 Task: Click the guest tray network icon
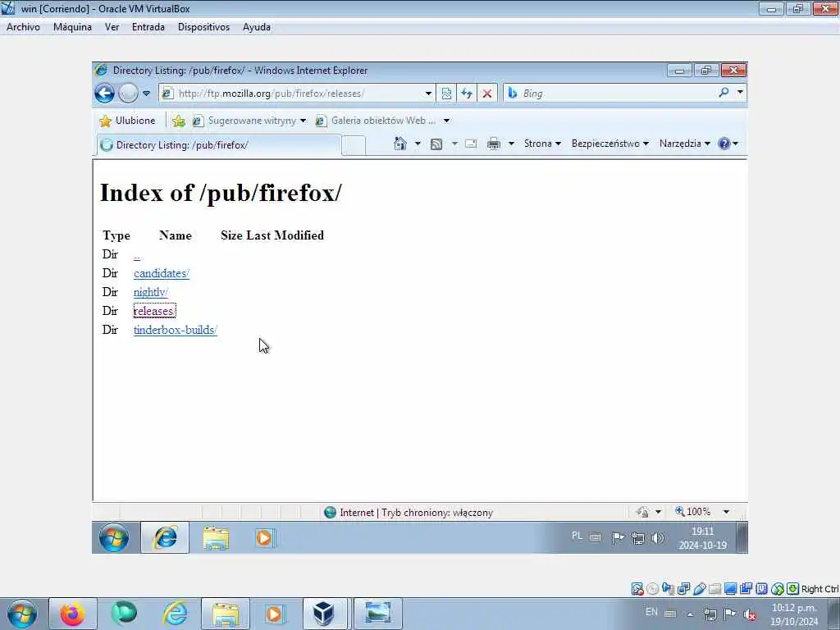(637, 538)
